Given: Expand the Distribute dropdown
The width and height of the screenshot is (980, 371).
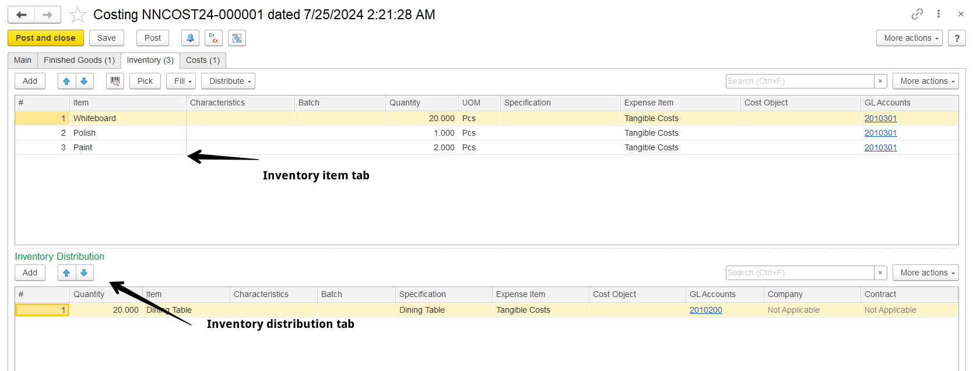Looking at the screenshot, I should pyautogui.click(x=228, y=81).
